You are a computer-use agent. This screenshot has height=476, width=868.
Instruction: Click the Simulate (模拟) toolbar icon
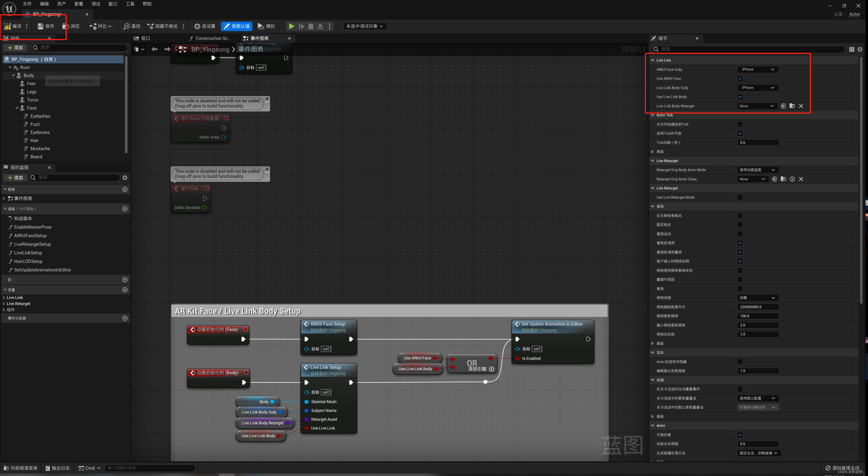point(261,26)
